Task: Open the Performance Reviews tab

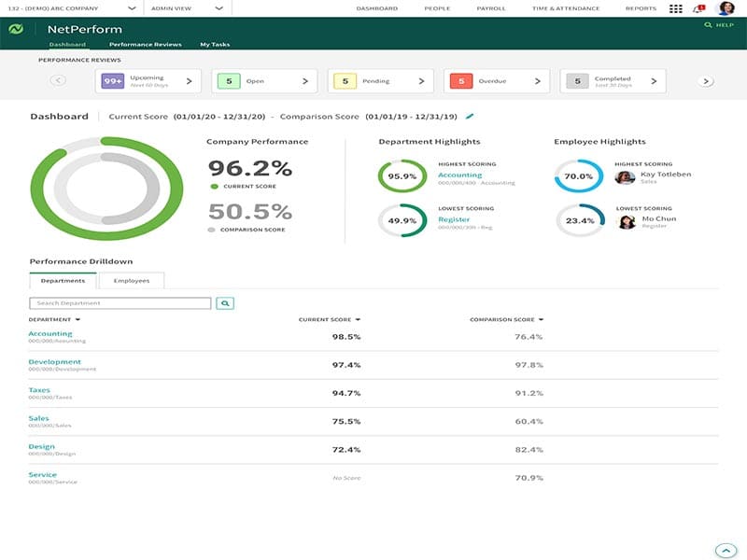Action: click(145, 44)
